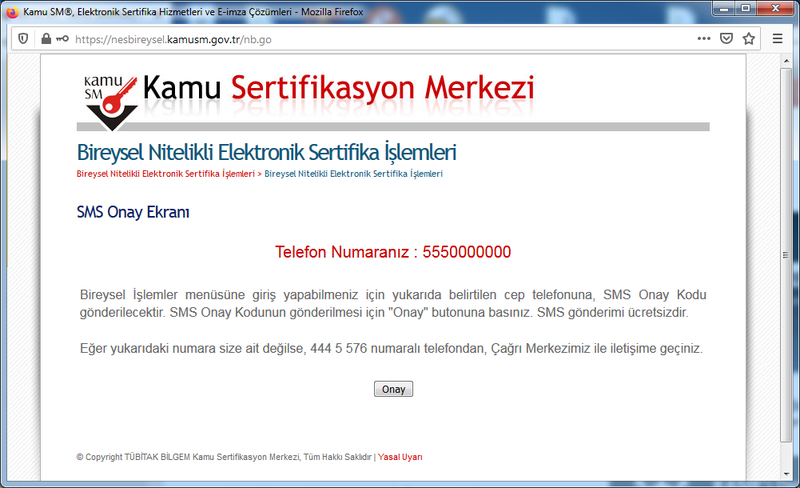
Task: Open the Yasal Uyarı link
Action: (400, 457)
